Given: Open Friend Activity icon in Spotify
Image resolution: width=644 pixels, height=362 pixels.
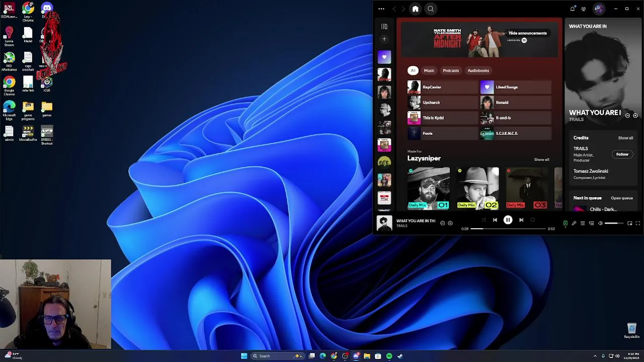Looking at the screenshot, I should pos(584,9).
